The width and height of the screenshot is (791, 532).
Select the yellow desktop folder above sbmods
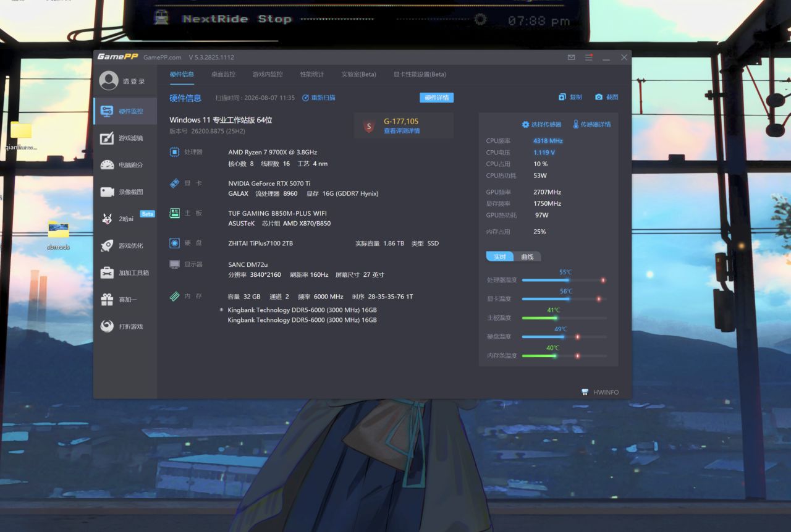pos(21,134)
